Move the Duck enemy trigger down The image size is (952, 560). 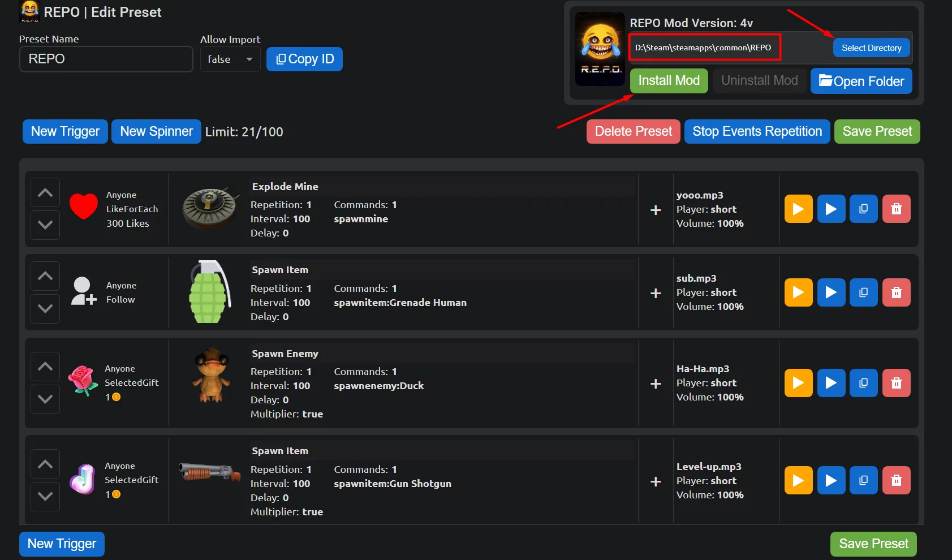(45, 399)
